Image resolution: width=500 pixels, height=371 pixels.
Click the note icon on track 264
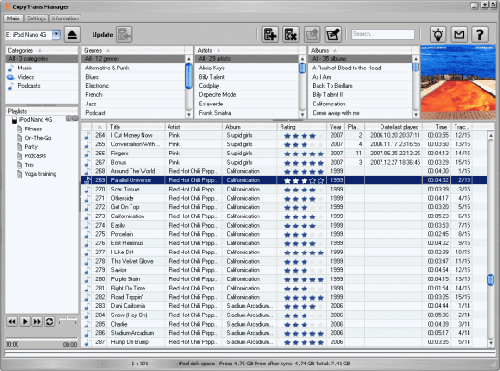click(x=87, y=136)
